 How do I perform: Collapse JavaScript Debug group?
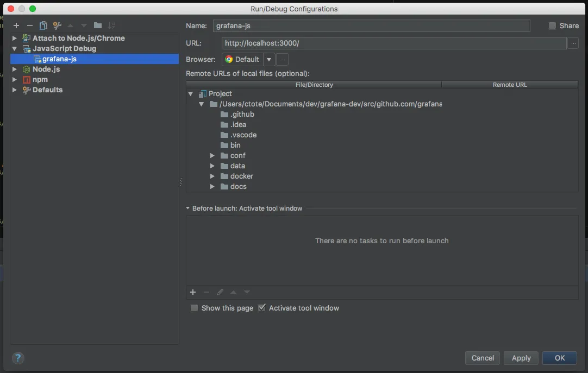coord(14,49)
